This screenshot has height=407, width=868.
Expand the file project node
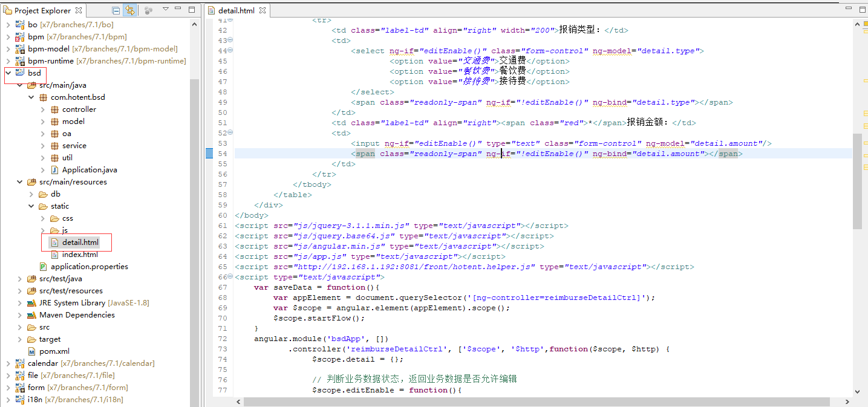pos(8,376)
